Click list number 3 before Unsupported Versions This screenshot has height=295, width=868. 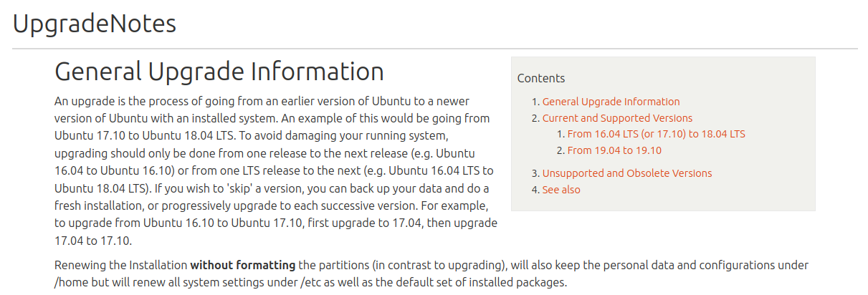(x=535, y=173)
